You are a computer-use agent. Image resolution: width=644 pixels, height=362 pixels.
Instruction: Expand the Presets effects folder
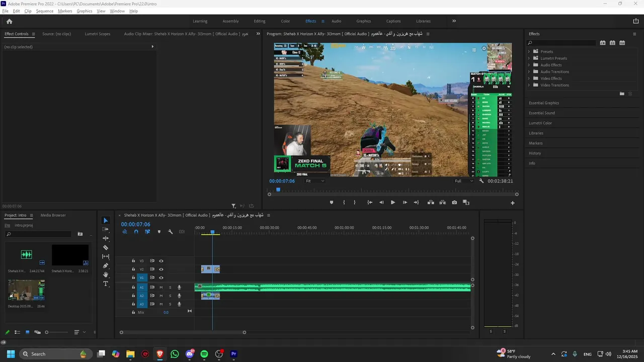coord(529,52)
